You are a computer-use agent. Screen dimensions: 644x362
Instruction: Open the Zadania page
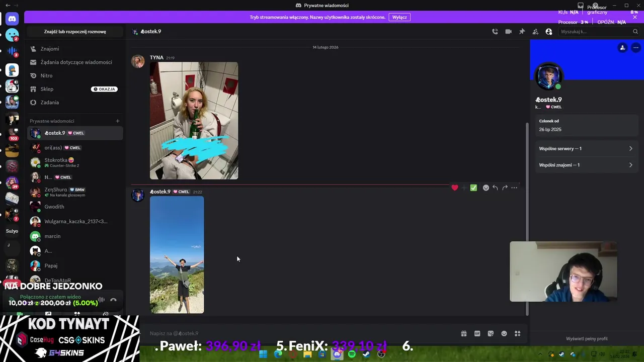(75, 103)
